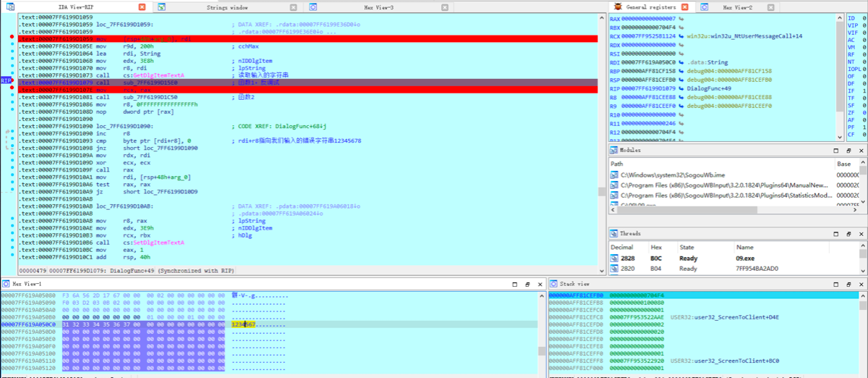Follow the RCX register jump arrow
The height and width of the screenshot is (378, 868).
point(682,35)
